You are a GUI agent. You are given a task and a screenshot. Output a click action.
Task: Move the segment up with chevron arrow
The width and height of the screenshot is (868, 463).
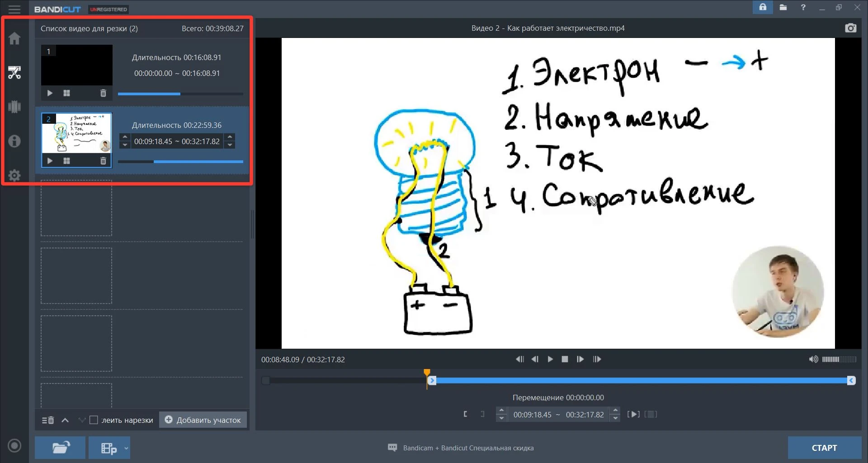[x=65, y=420]
